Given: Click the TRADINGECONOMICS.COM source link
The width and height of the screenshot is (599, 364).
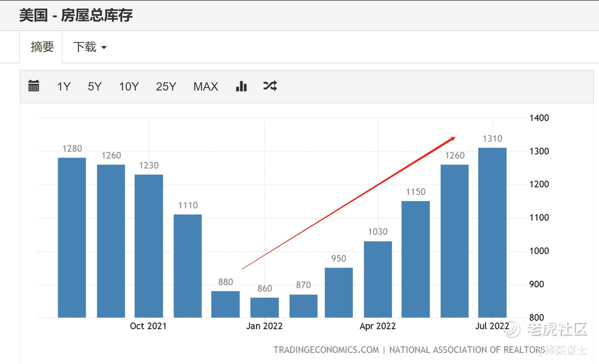Looking at the screenshot, I should 326,350.
